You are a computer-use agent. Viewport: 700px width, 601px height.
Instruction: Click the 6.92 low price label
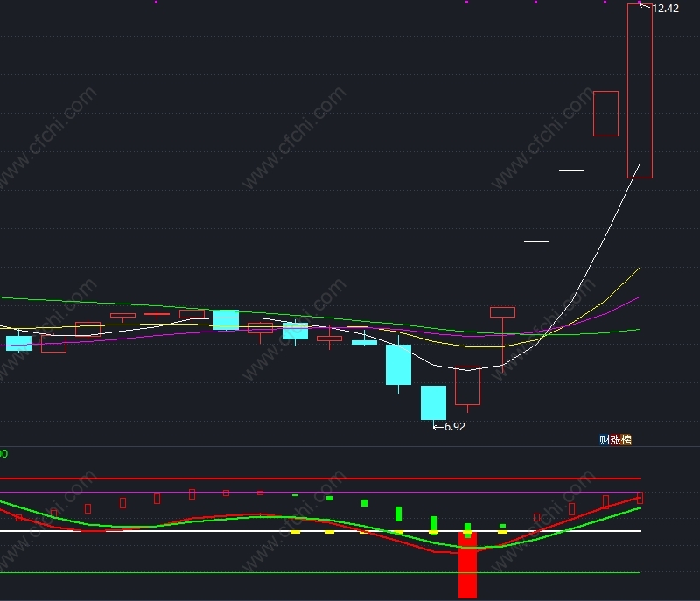point(454,427)
